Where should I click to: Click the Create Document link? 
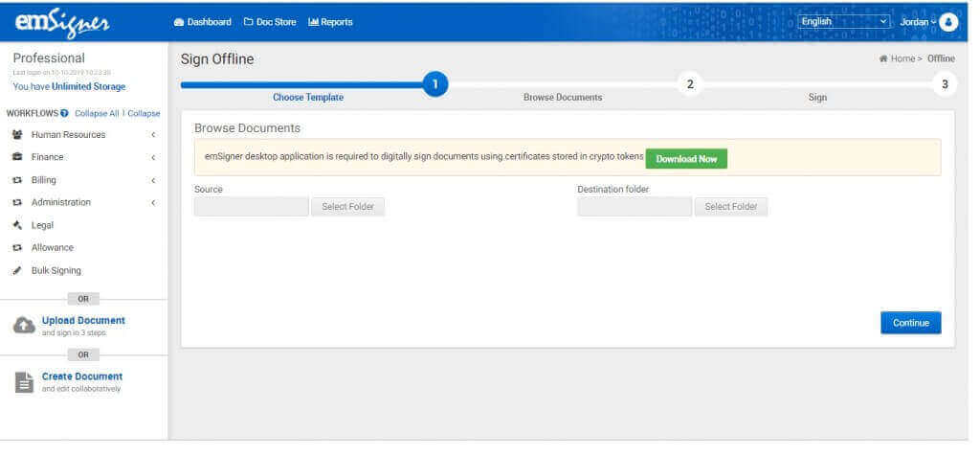82,376
